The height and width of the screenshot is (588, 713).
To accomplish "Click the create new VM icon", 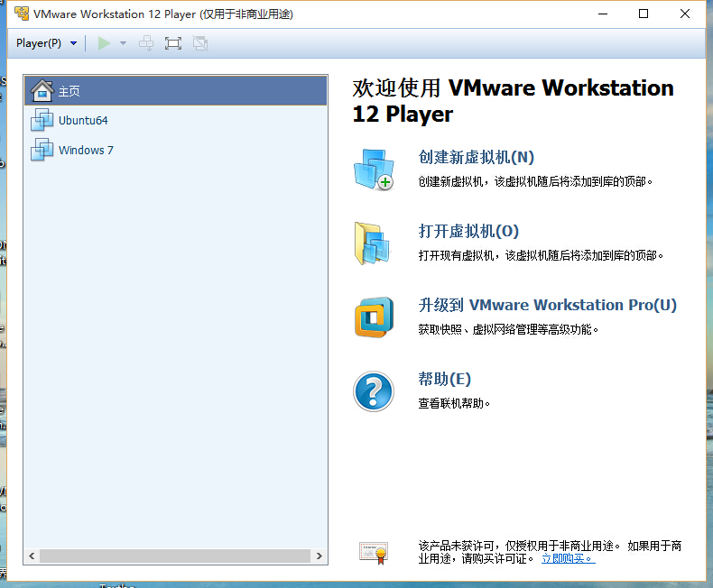I will tap(374, 169).
